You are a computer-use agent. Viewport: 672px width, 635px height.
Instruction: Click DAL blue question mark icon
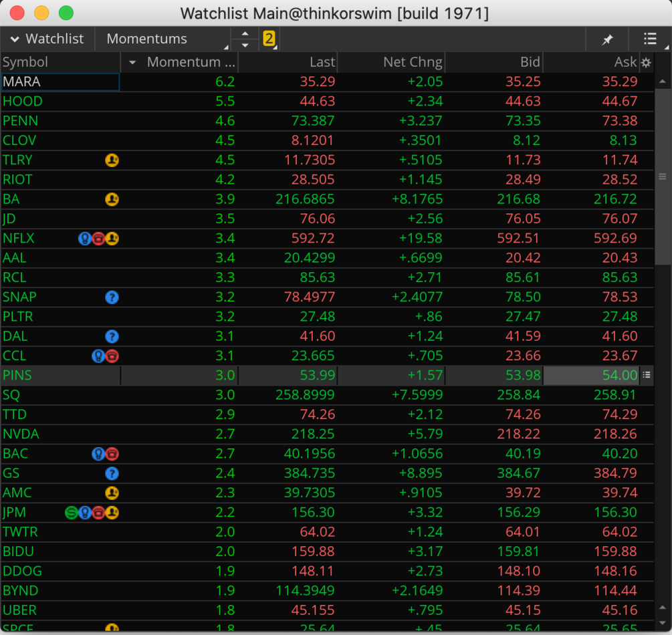coord(112,336)
